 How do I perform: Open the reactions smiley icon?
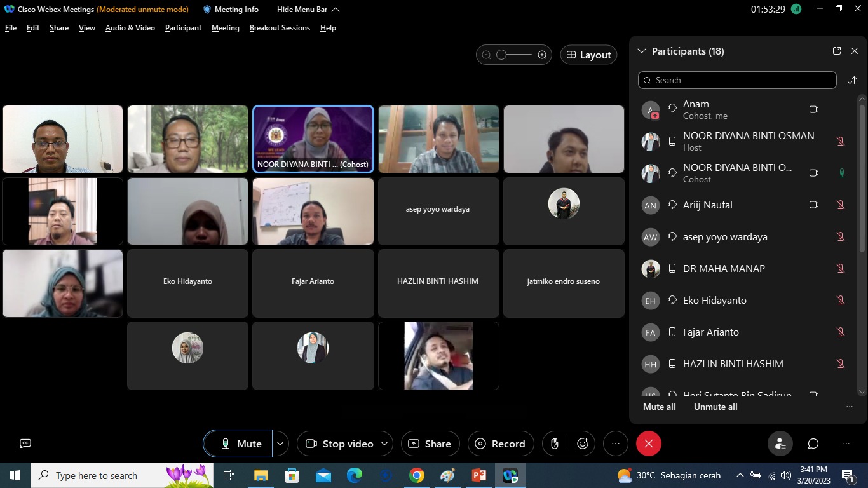pyautogui.click(x=583, y=444)
